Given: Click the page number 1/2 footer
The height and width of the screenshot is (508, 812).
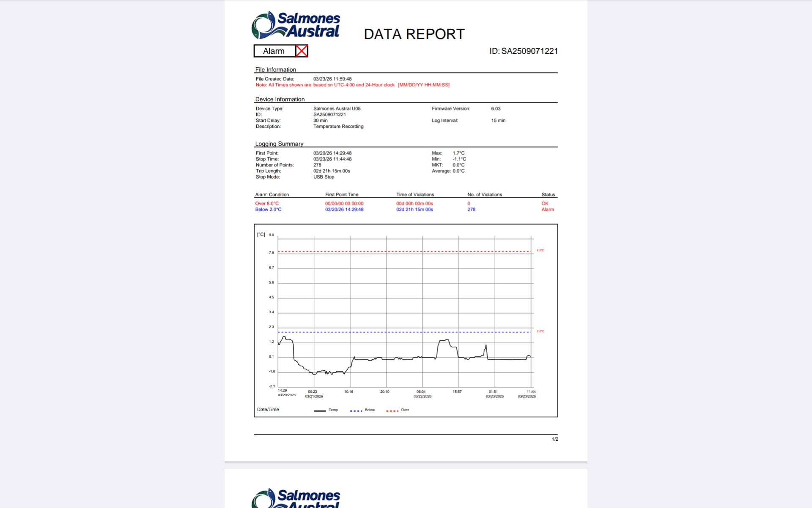Looking at the screenshot, I should click(x=555, y=439).
